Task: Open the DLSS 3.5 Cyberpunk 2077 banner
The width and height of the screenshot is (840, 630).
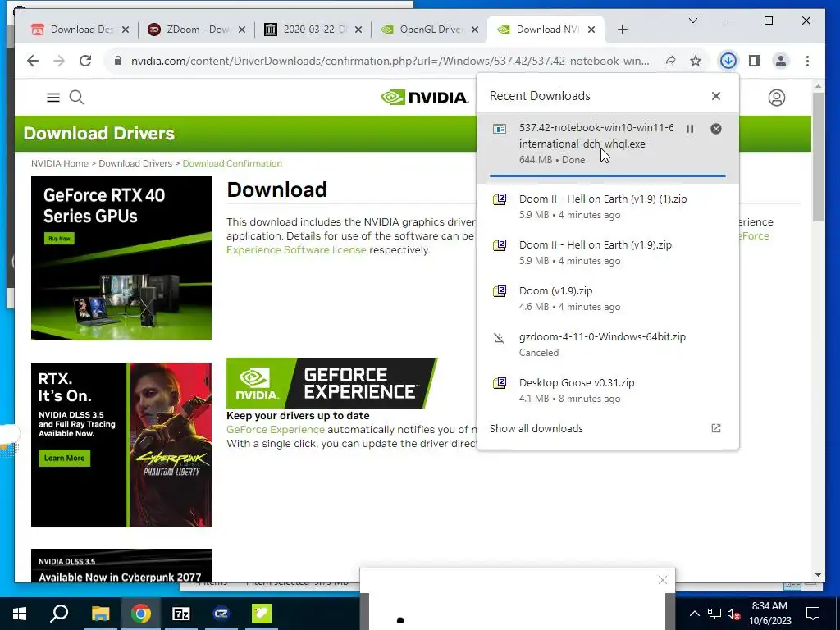Action: (121, 566)
